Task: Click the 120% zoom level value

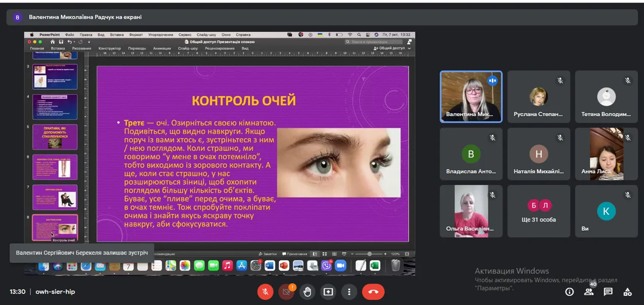Action: [396, 254]
